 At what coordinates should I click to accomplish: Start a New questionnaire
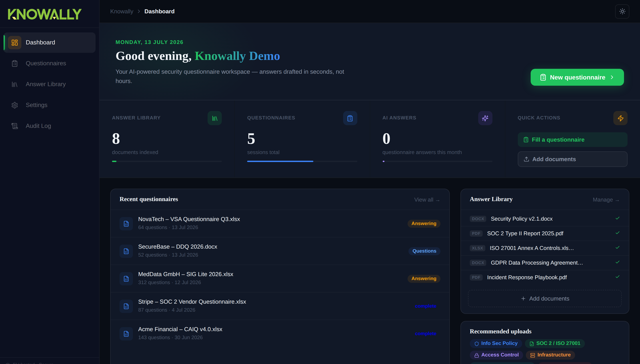click(577, 77)
